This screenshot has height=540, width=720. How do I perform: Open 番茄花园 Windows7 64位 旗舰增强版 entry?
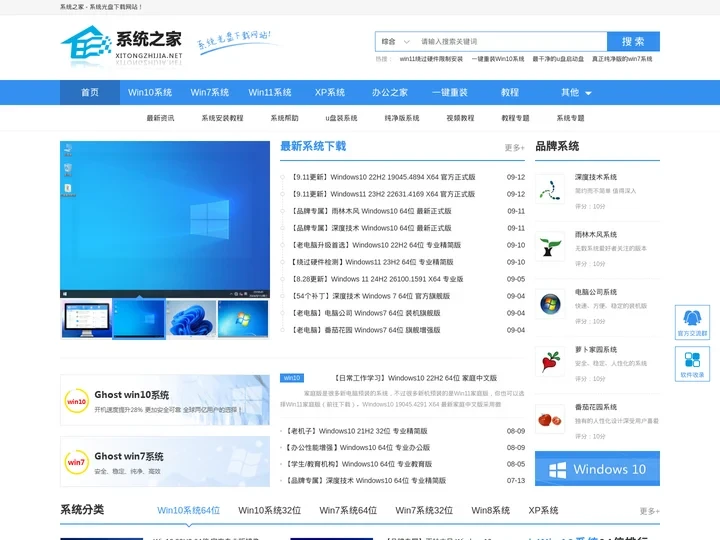pyautogui.click(x=366, y=330)
